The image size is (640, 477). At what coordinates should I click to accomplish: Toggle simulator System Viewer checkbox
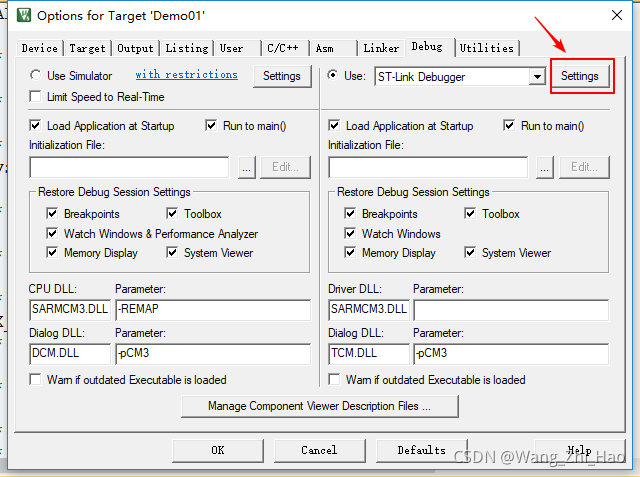tap(172, 253)
